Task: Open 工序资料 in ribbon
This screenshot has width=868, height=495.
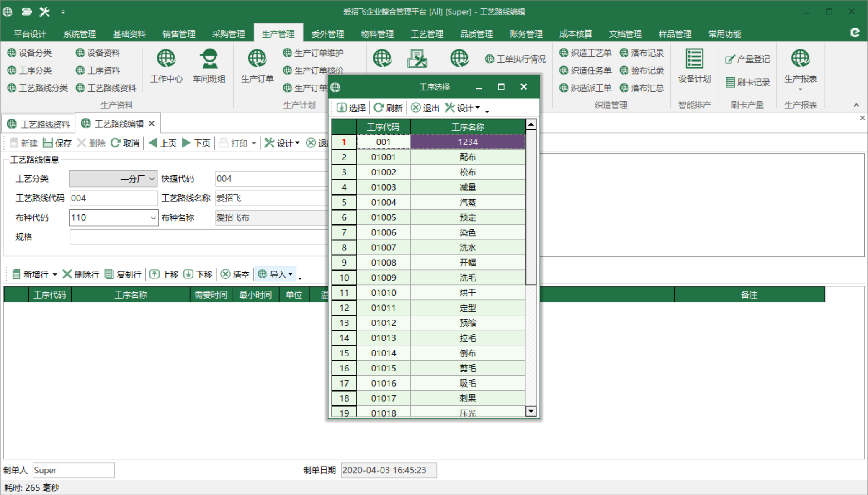Action: [98, 70]
